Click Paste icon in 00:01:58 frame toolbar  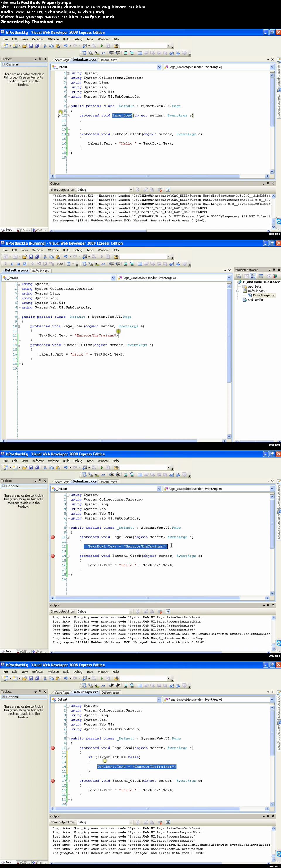58,46
